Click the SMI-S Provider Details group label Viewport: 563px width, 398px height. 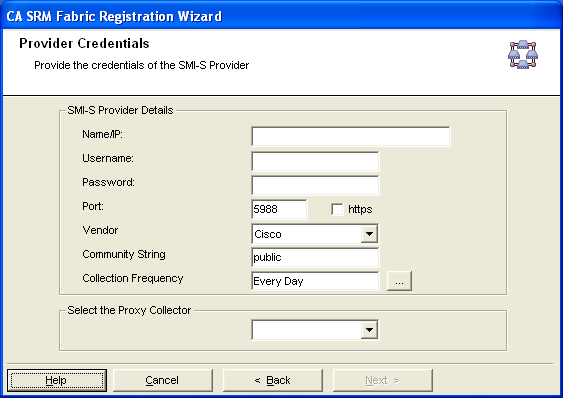point(120,110)
